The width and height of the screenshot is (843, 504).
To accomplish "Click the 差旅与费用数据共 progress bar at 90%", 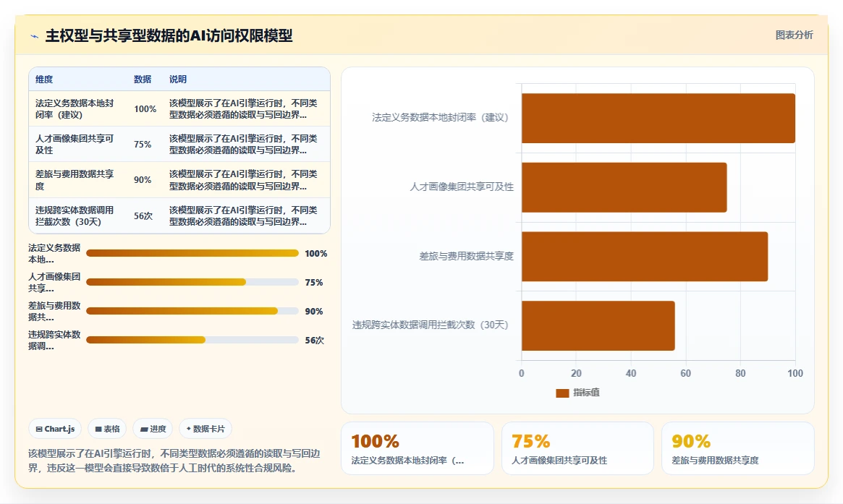I will (x=192, y=311).
